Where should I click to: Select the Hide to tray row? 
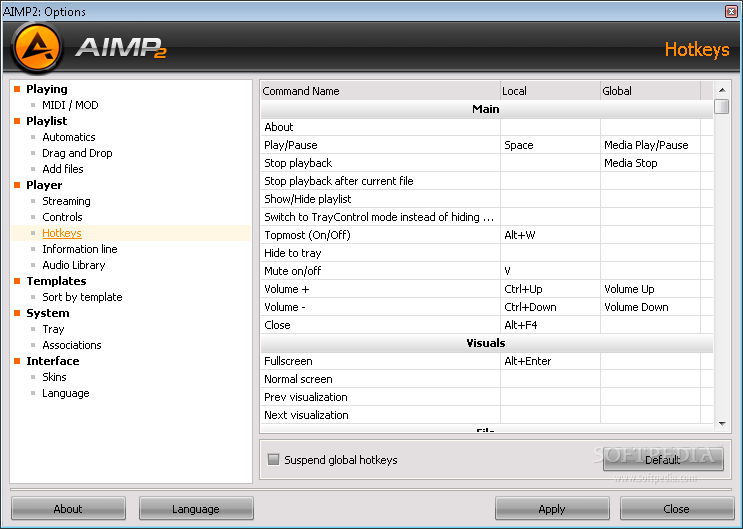pyautogui.click(x=487, y=253)
